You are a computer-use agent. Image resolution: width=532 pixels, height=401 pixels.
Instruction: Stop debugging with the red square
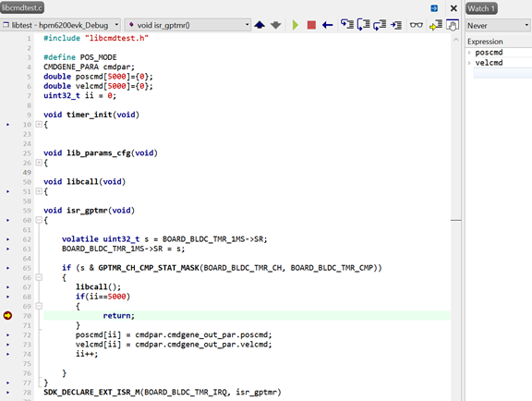(x=311, y=25)
